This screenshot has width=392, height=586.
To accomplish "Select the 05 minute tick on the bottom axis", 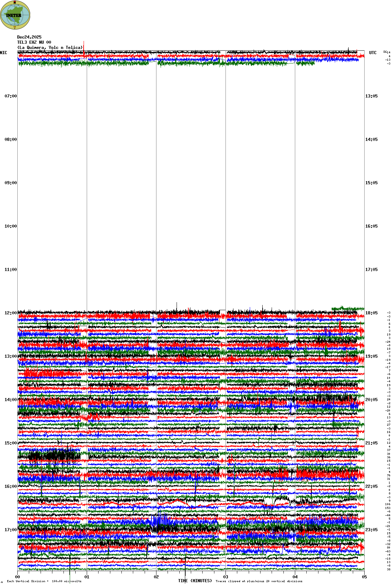I will click(364, 577).
